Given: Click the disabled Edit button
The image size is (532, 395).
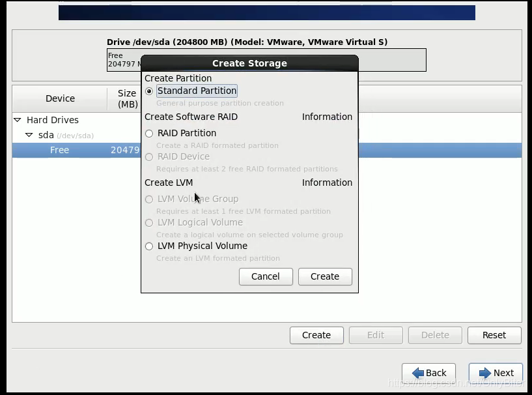Looking at the screenshot, I should coord(376,335).
